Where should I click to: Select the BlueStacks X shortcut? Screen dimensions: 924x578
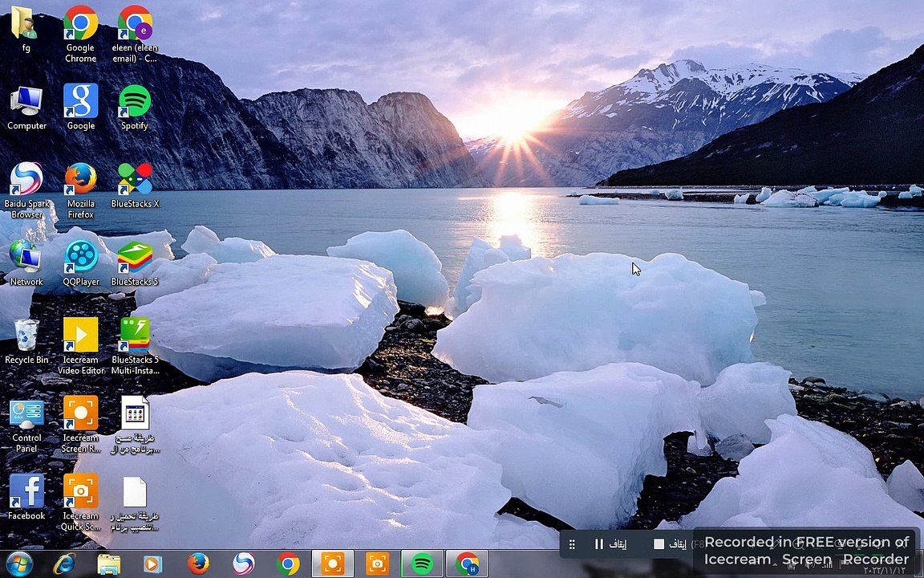pos(135,185)
